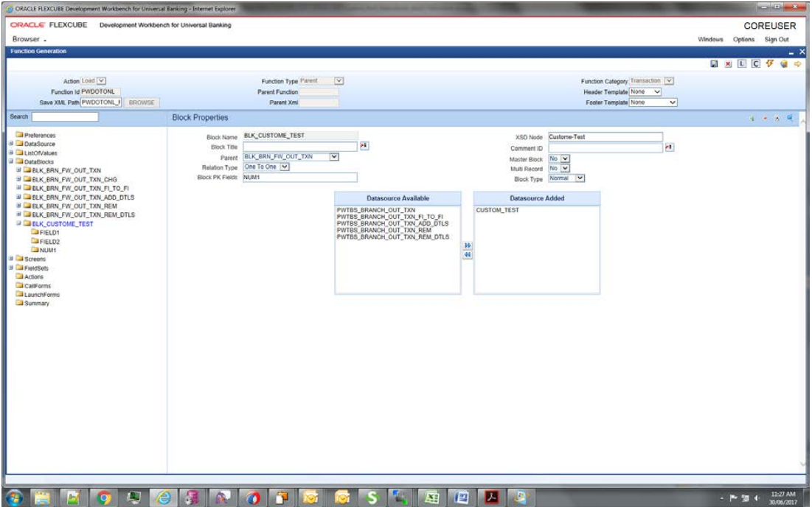Viewport: 812px width, 507px height.
Task: Open the Options menu
Action: (x=743, y=39)
